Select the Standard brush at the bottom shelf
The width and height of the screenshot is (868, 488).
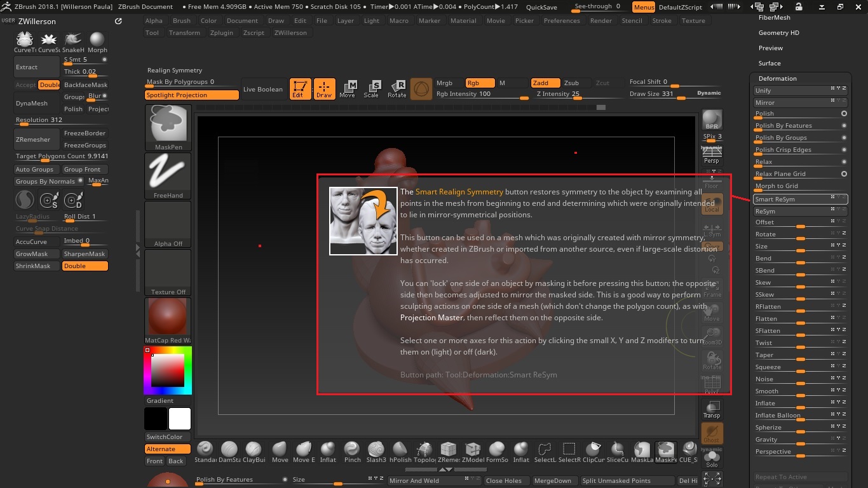pos(205,451)
